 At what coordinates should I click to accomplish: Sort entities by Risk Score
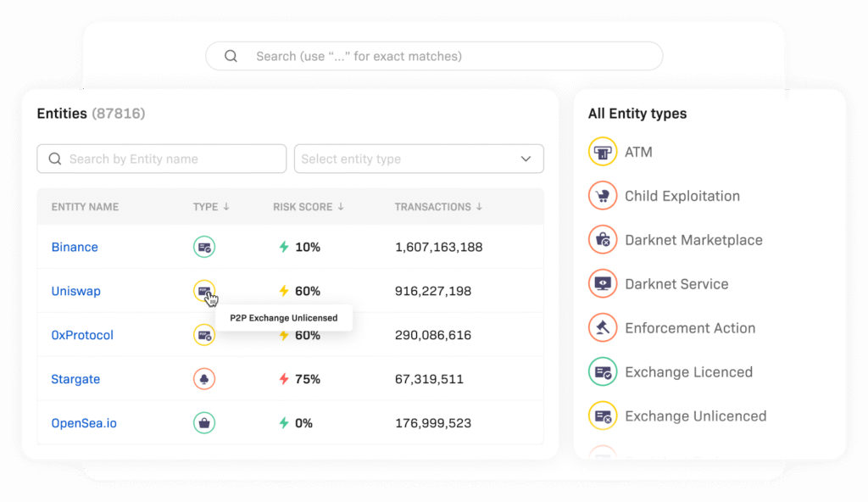[x=308, y=207]
